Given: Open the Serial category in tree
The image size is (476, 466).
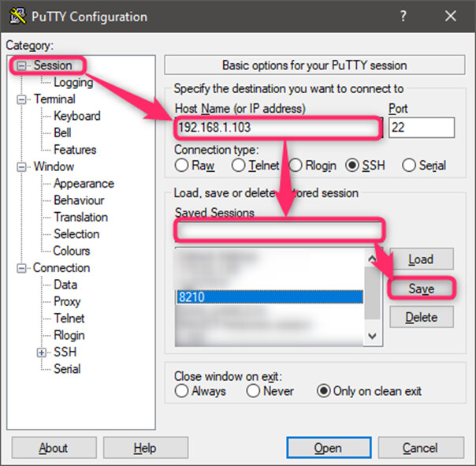Looking at the screenshot, I should (x=67, y=369).
